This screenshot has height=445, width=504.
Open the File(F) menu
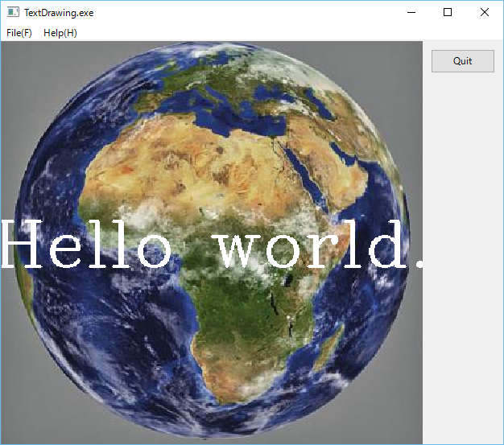19,33
